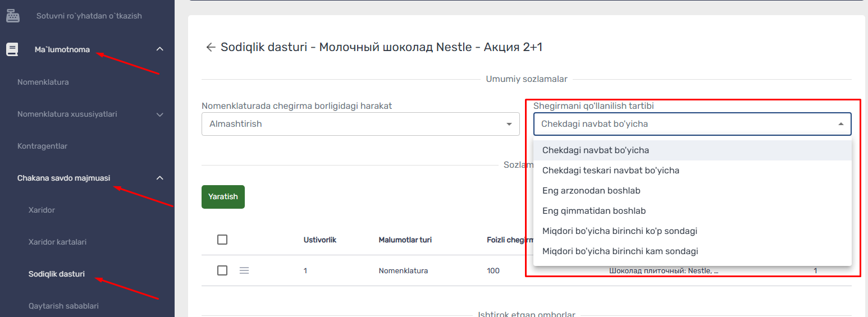Open Kontragentlar sidebar item
Screen dimensions: 868x317
[x=43, y=146]
